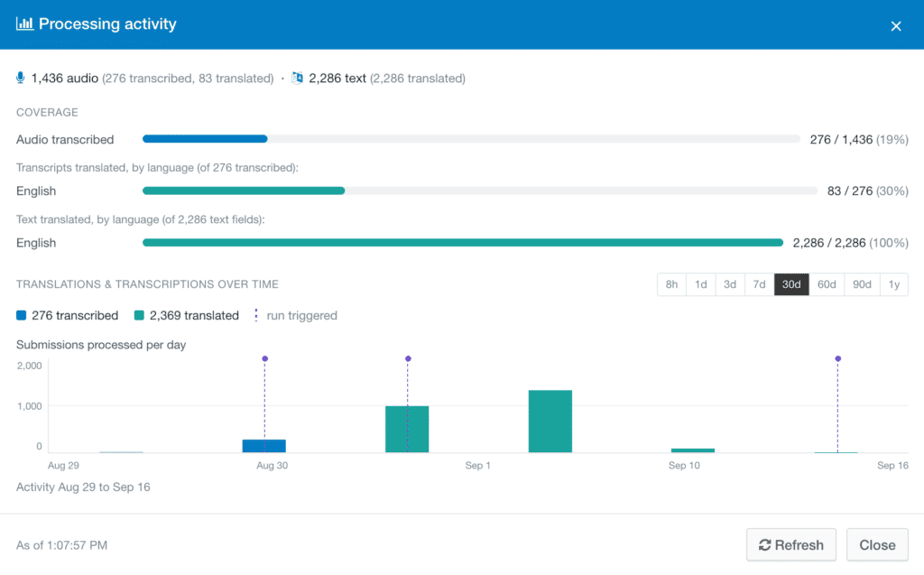Click the microphone icon next to 1,436 audio
The image size is (924, 575).
[21, 78]
